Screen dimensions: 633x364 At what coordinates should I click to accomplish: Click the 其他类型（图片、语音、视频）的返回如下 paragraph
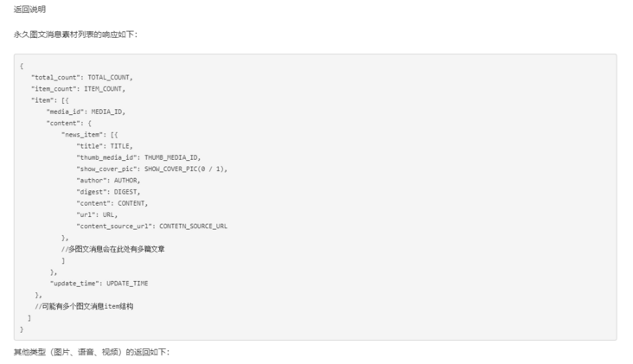92,352
